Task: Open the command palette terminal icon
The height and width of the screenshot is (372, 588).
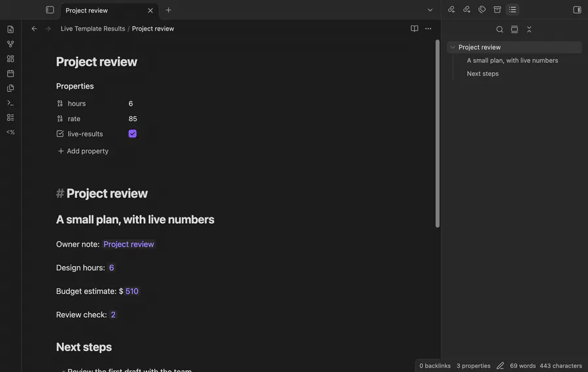Action: (x=10, y=102)
